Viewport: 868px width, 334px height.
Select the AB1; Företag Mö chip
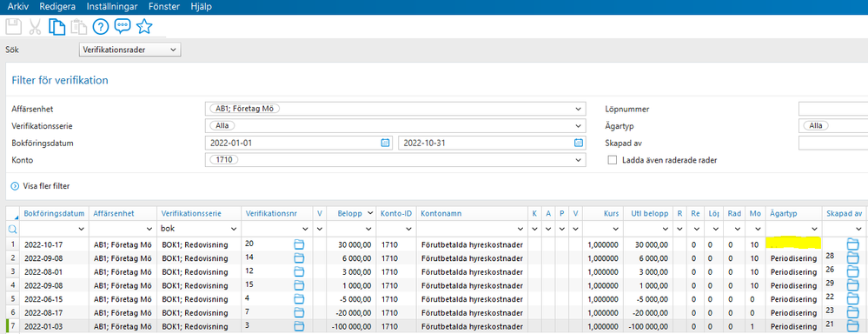245,109
